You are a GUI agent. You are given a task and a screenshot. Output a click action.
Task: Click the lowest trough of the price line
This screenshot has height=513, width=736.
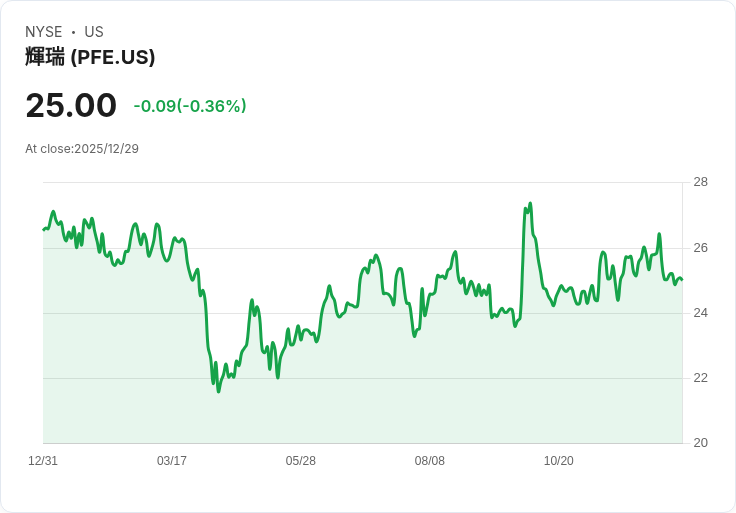click(x=219, y=391)
